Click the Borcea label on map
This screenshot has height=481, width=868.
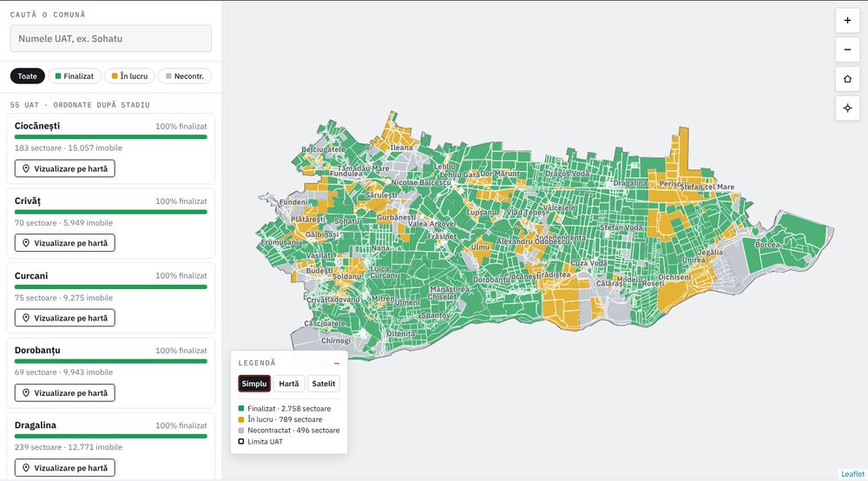[x=768, y=245]
